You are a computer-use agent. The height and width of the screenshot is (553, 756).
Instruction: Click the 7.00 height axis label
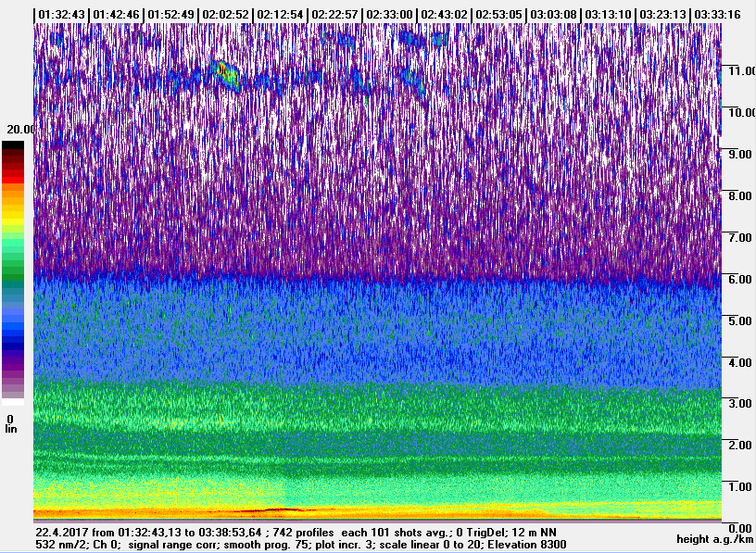[x=742, y=237]
